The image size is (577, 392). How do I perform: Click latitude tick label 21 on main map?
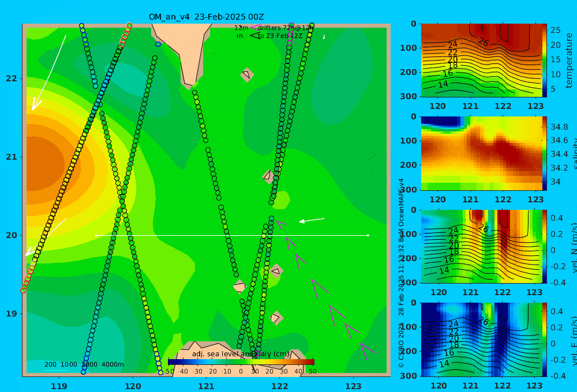12,157
